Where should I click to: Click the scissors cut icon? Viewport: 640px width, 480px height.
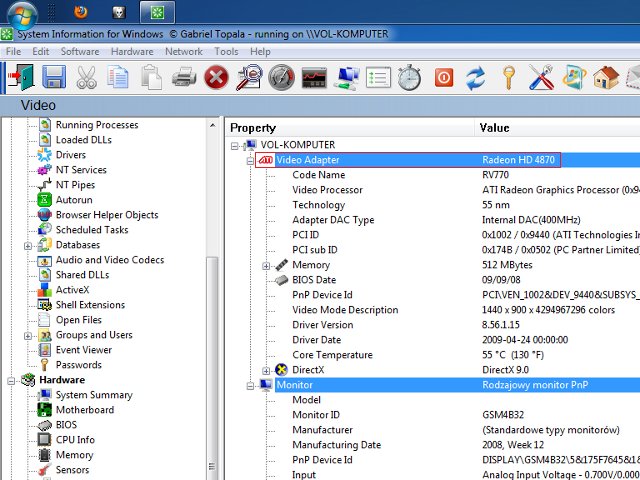point(86,77)
